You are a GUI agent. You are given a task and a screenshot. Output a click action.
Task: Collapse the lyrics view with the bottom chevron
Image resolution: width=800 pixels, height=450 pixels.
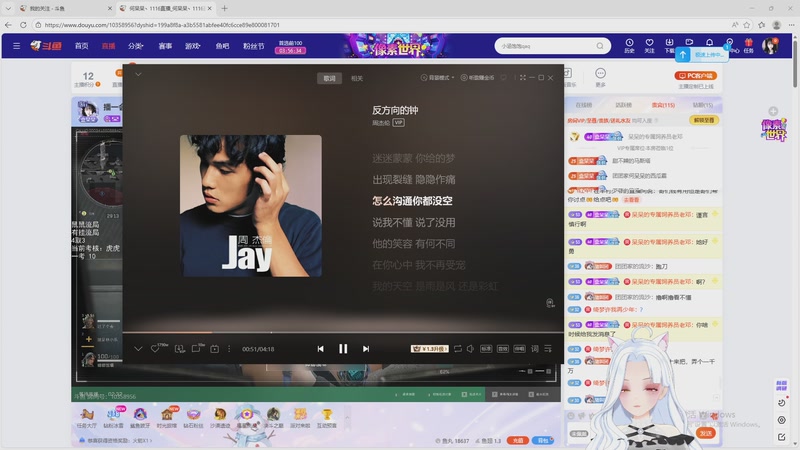tap(138, 349)
